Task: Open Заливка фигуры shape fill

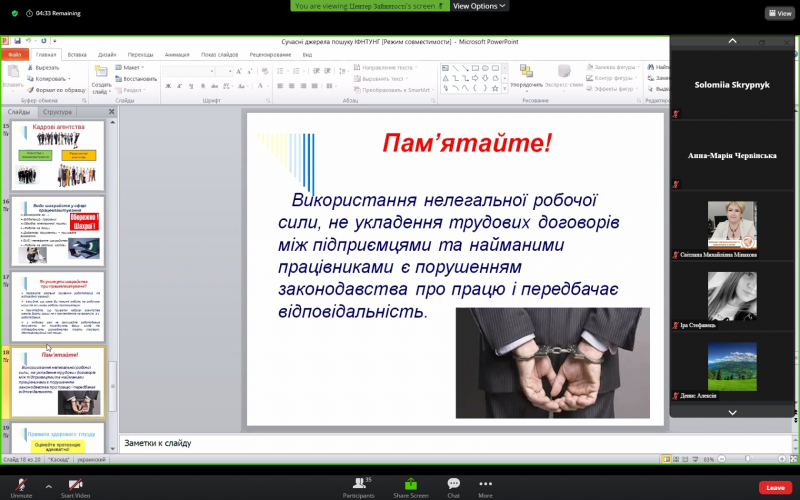Action: click(612, 67)
